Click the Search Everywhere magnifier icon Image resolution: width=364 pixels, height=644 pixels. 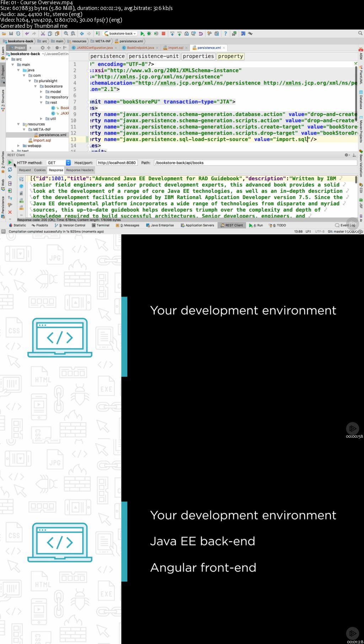pyautogui.click(x=360, y=33)
